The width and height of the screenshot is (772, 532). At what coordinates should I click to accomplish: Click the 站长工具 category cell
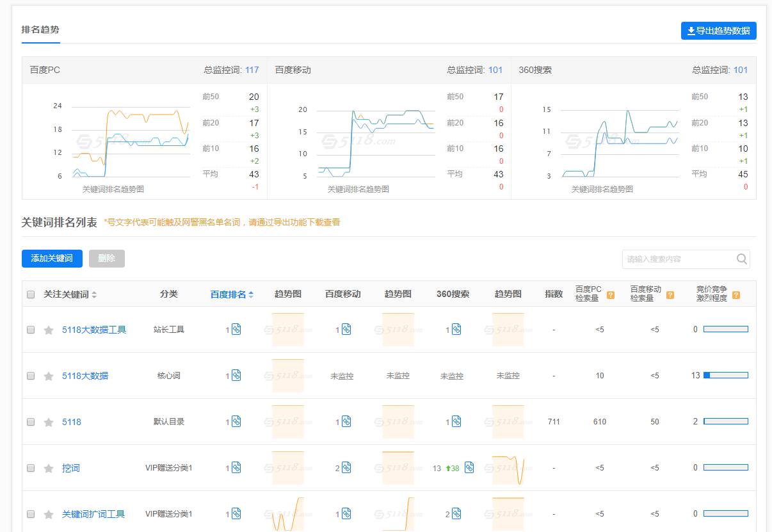click(169, 330)
